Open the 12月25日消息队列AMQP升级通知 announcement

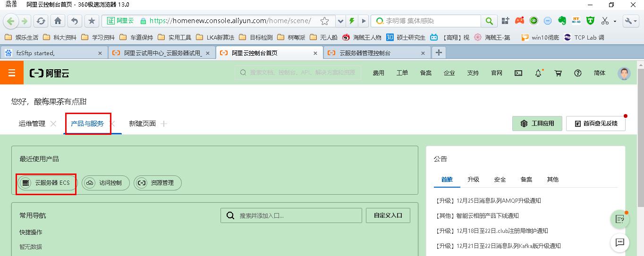pyautogui.click(x=488, y=201)
